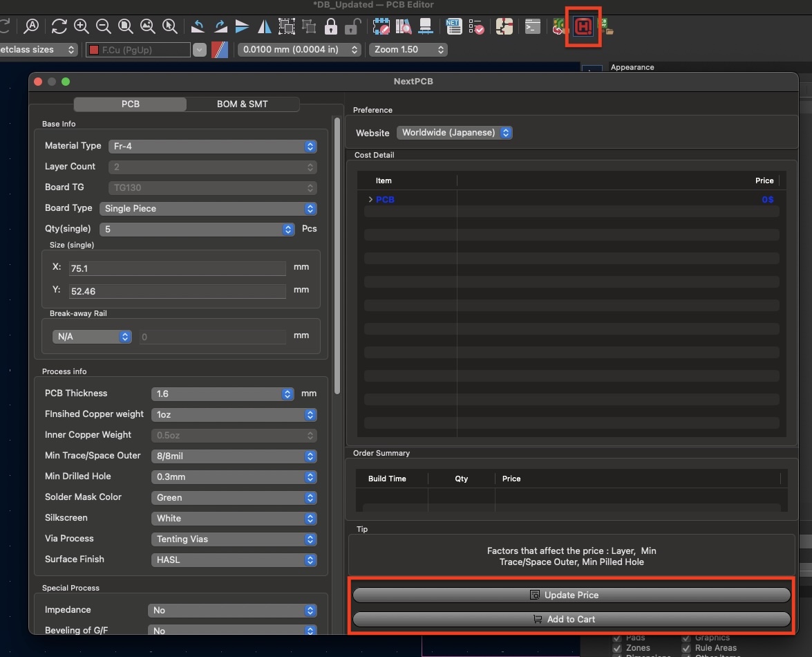The image size is (812, 657).
Task: Click the Zoom to fit objects icon
Action: tap(148, 26)
